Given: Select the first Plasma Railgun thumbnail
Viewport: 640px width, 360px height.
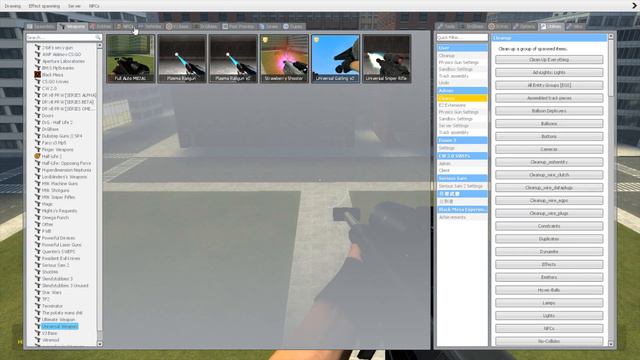Looking at the screenshot, I should [x=182, y=59].
